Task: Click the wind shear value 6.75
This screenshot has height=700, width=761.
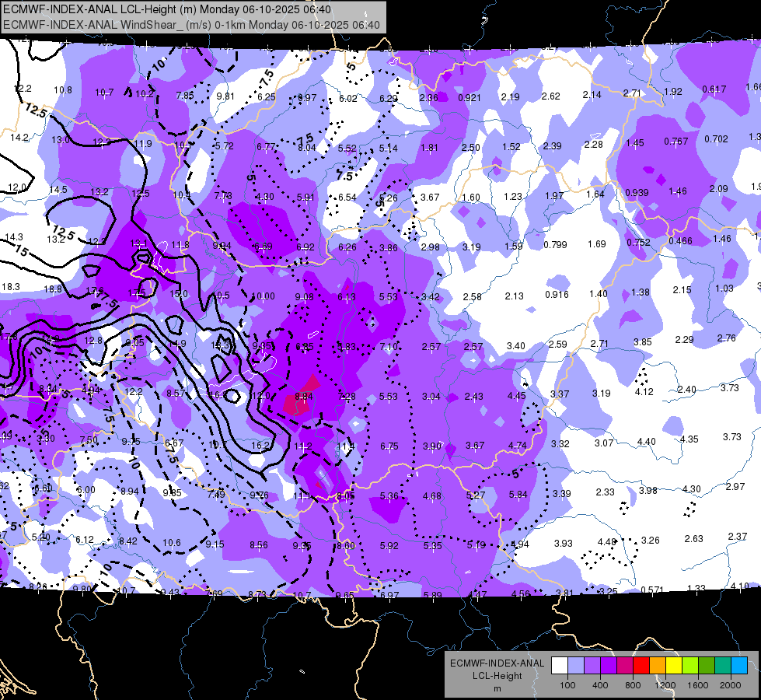Action: point(389,446)
